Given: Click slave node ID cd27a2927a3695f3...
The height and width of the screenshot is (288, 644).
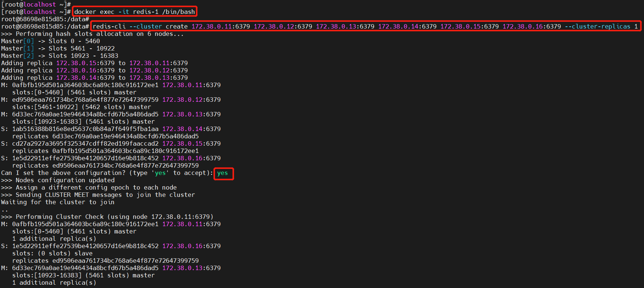Looking at the screenshot, I should point(85,143).
